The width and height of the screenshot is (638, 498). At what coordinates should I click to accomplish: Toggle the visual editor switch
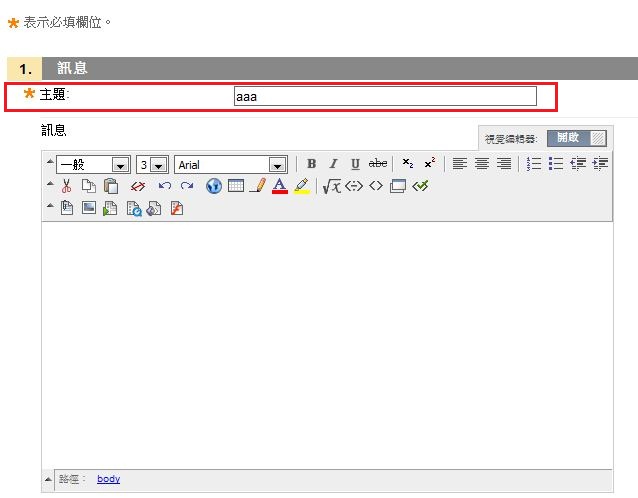pos(577,138)
